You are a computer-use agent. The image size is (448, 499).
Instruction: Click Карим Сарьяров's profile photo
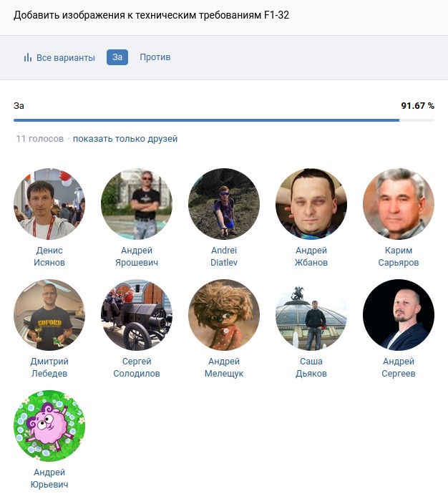coord(399,203)
